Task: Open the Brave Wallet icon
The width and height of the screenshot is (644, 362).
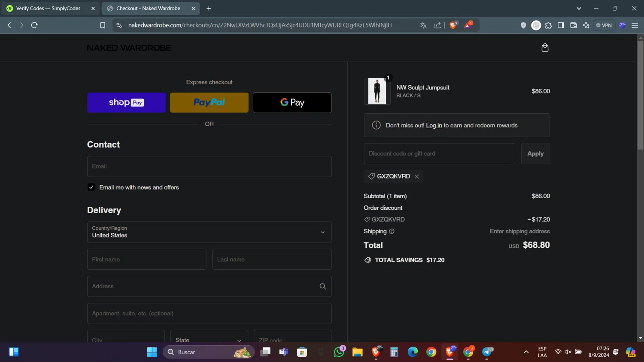Action: [x=573, y=25]
